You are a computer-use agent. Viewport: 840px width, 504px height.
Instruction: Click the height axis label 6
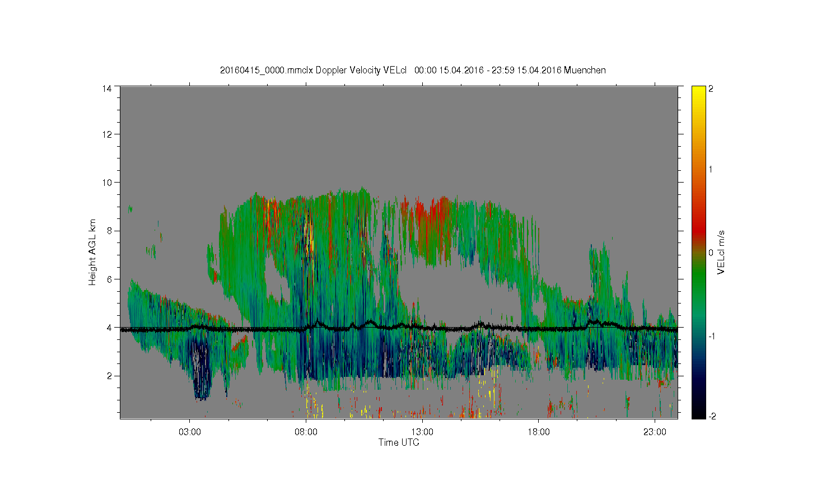tap(109, 279)
